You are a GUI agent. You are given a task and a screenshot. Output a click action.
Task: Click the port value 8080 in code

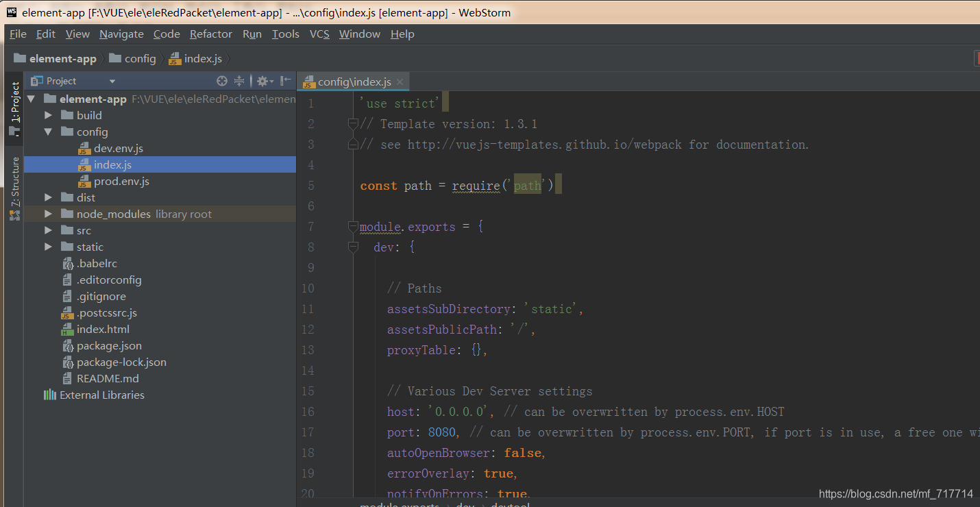(x=442, y=432)
